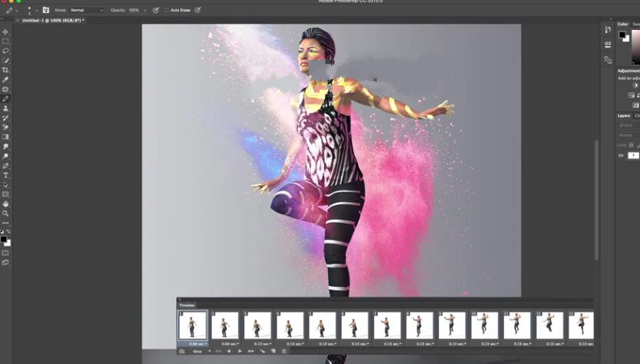Viewport: 640px width, 364px height.
Task: Click toolbox background color swatch
Action: tap(8, 243)
